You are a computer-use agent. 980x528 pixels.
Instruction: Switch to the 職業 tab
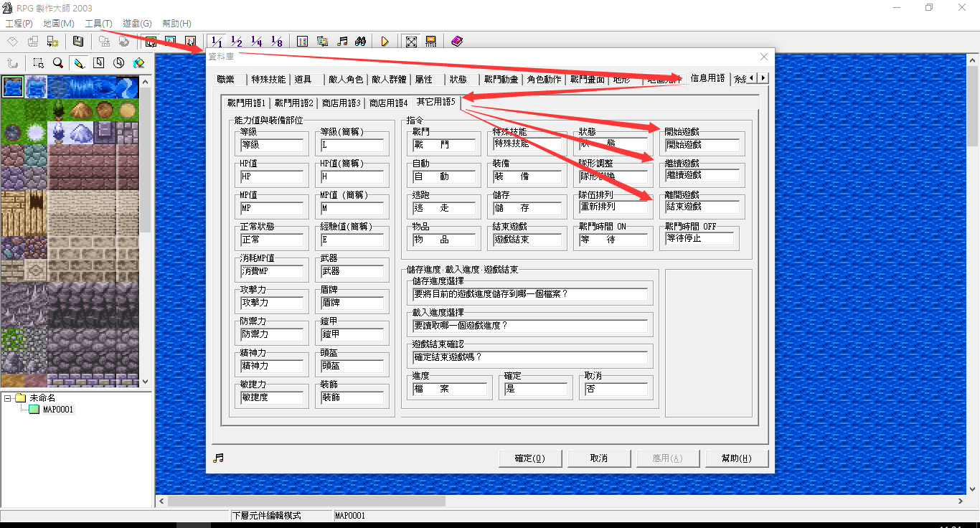click(x=226, y=79)
